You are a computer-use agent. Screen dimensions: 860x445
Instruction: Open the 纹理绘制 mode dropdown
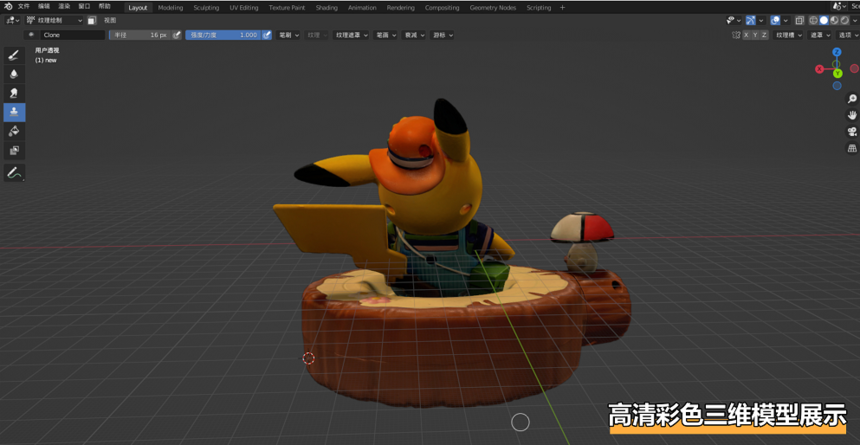click(x=54, y=20)
